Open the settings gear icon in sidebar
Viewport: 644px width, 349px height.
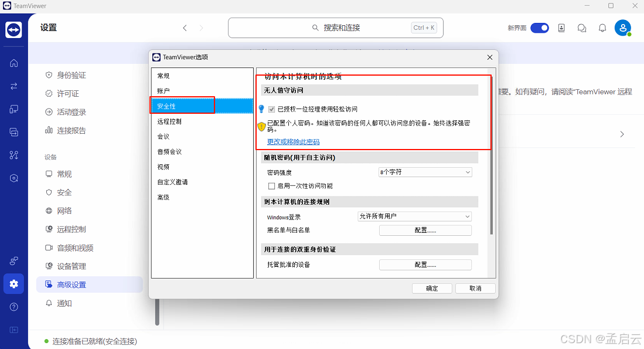click(14, 284)
